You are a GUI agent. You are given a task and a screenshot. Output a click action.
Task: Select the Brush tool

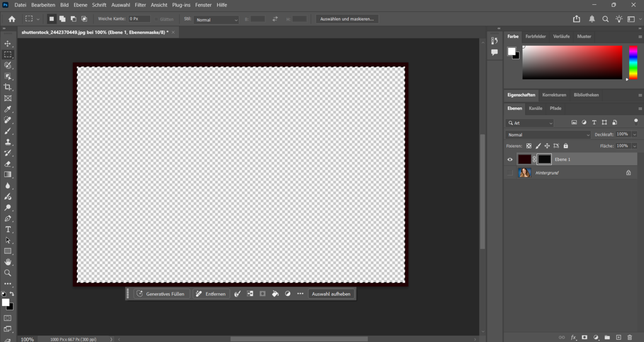[8, 131]
